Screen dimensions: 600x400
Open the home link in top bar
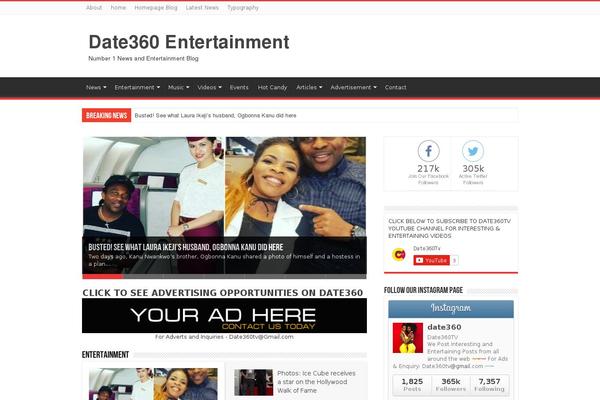[118, 8]
